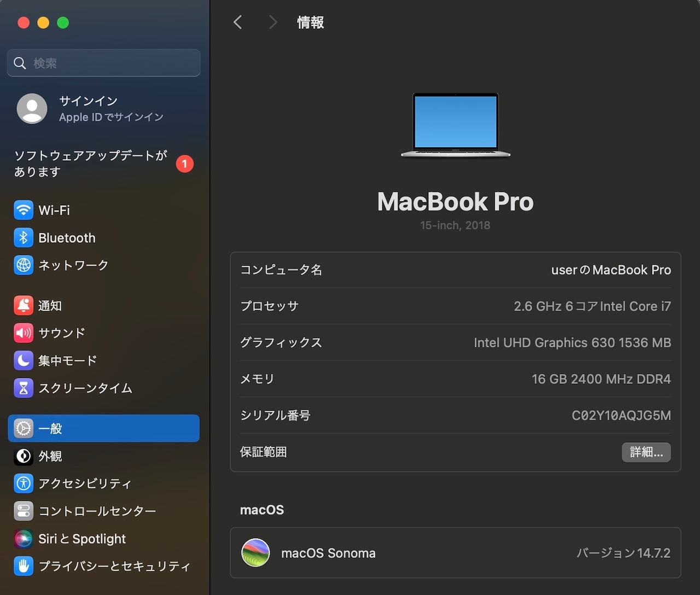
Task: Select the 一般 sidebar item
Action: [103, 428]
